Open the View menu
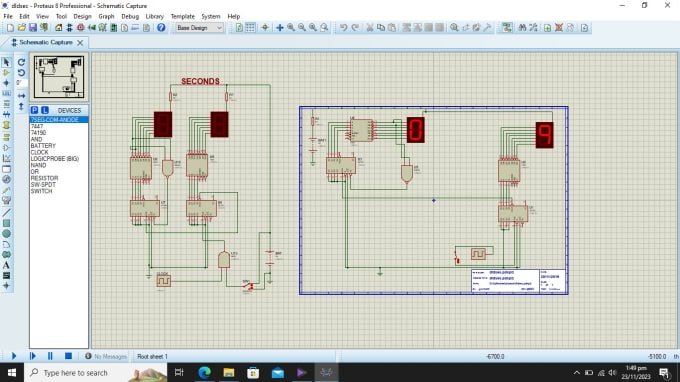 coord(42,16)
